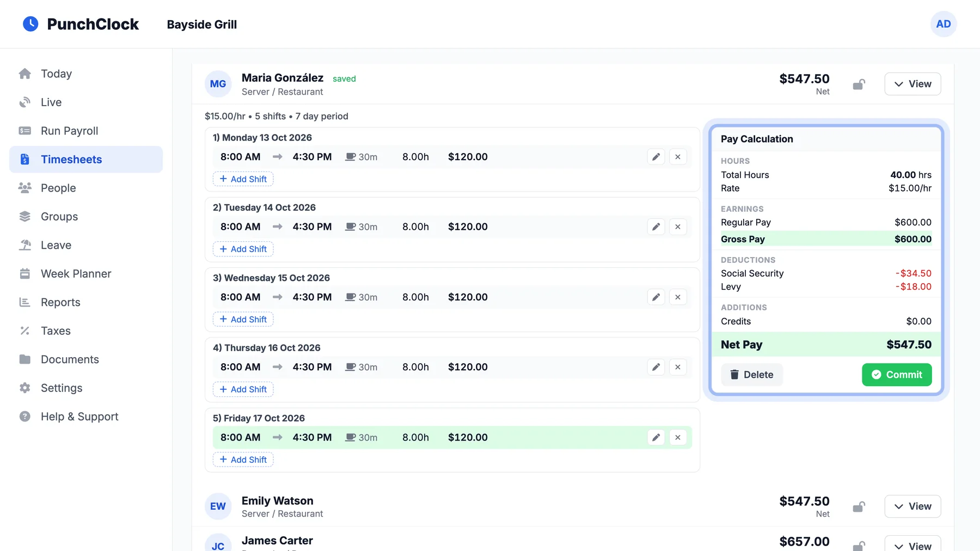
Task: Click the PunchClock clock logo icon
Action: [30, 24]
